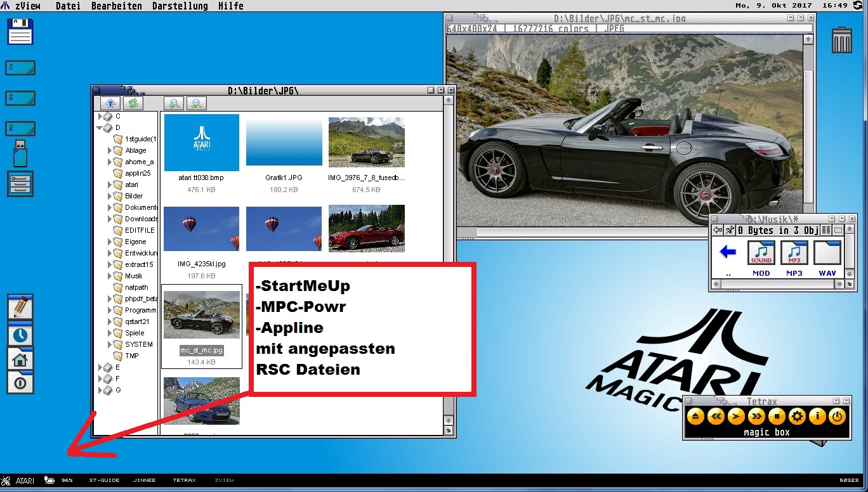868x492 pixels.
Task: Open the floppy drive A desktop icon
Action: coord(20,30)
